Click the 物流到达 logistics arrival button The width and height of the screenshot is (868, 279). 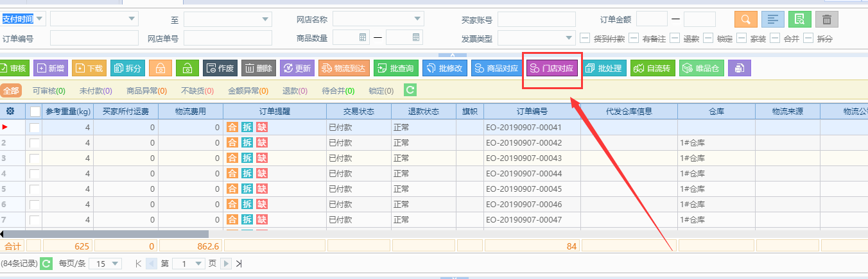pos(344,68)
